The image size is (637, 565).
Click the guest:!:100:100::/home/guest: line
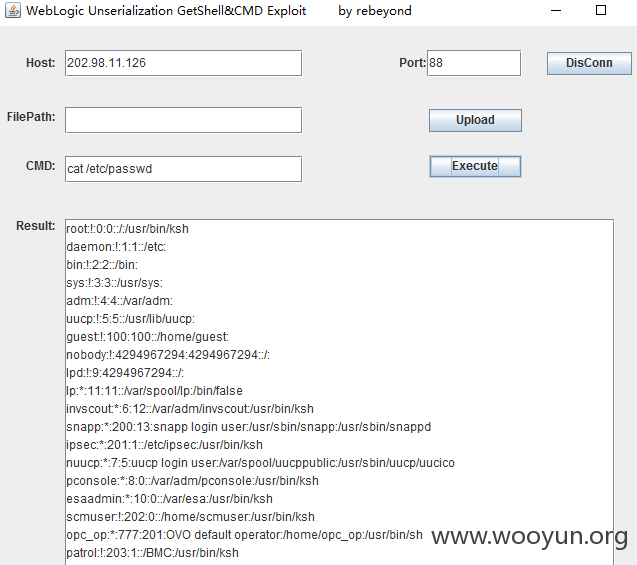click(147, 337)
